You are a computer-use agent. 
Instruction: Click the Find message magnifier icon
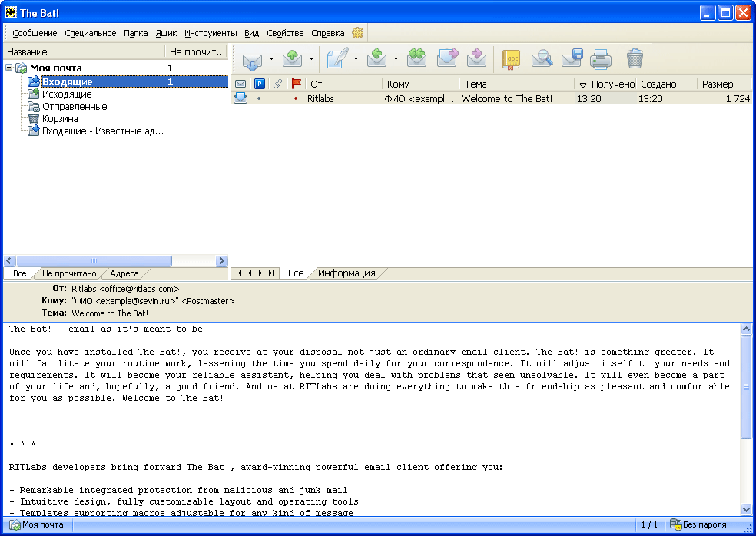pyautogui.click(x=542, y=59)
